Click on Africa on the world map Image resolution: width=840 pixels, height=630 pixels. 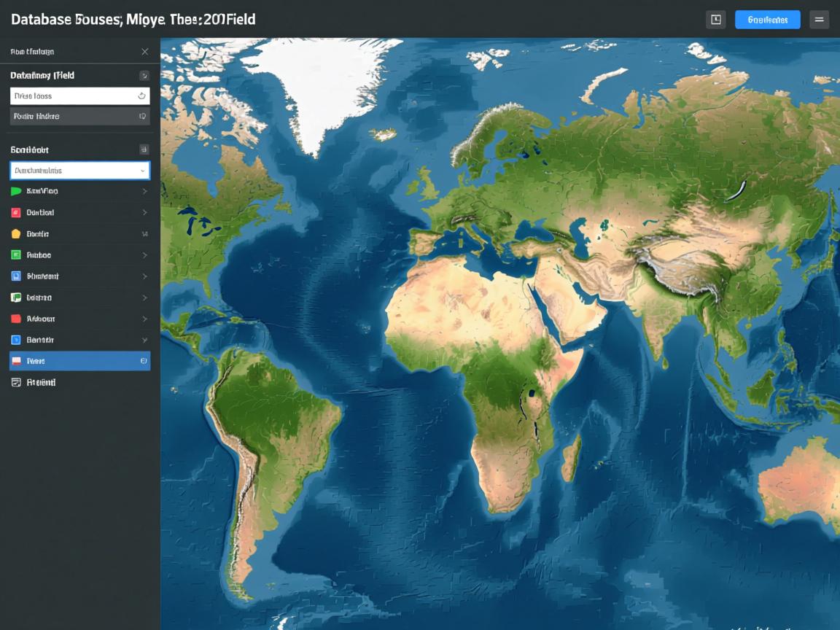tap(481, 365)
